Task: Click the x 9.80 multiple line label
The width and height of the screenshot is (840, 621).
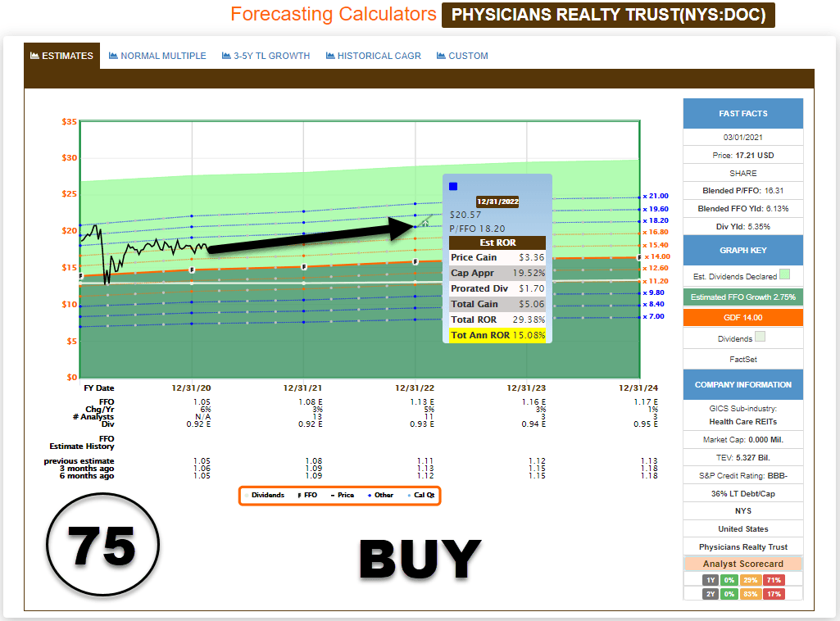Action: pos(654,292)
